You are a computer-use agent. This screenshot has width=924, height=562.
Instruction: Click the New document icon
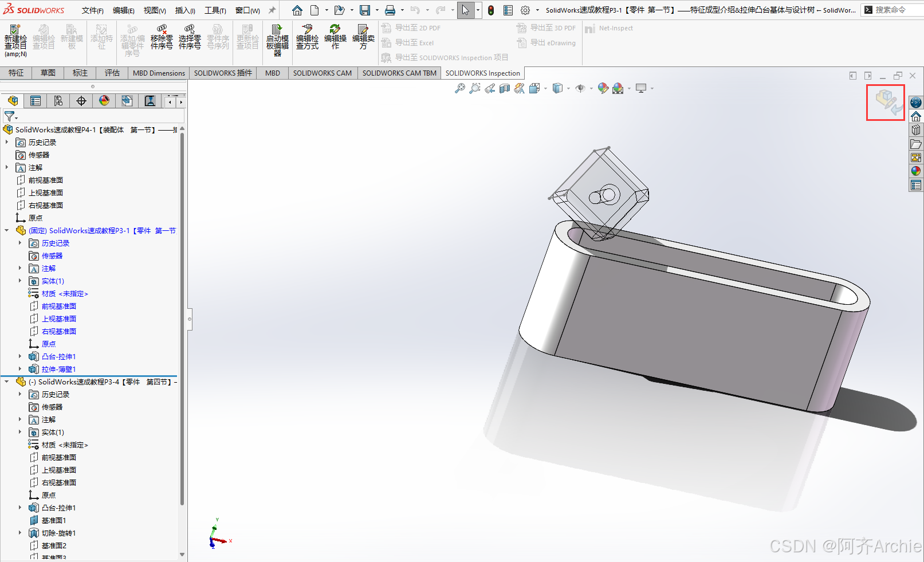(x=314, y=10)
